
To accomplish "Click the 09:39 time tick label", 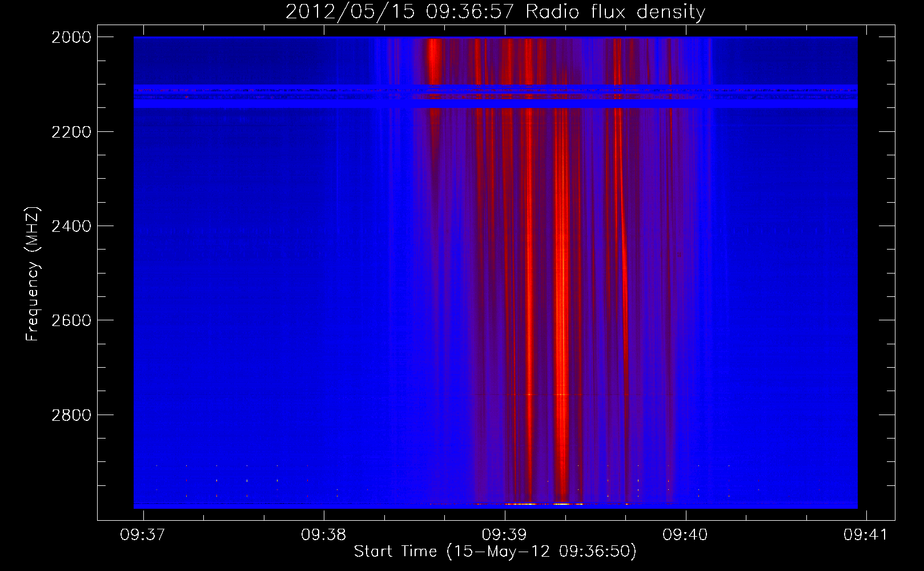I will (504, 534).
